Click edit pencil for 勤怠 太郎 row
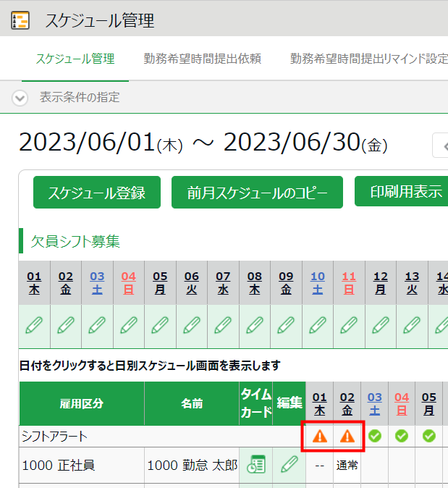 (289, 464)
